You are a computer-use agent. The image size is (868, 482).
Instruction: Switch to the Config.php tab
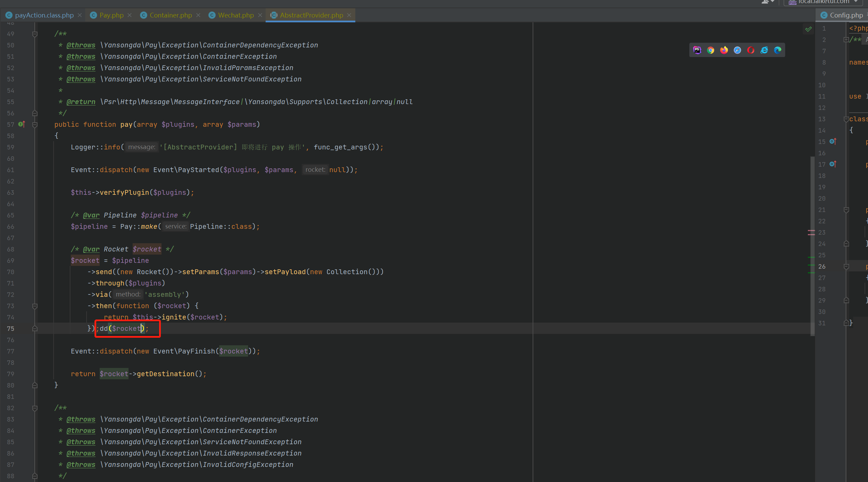tap(844, 15)
